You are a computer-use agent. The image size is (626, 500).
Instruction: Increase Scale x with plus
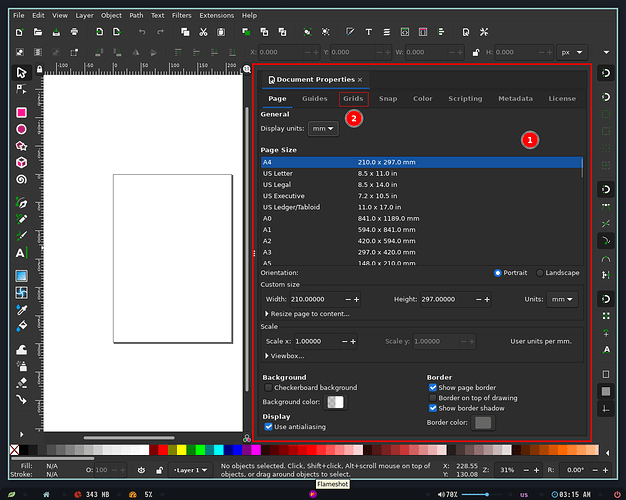353,341
